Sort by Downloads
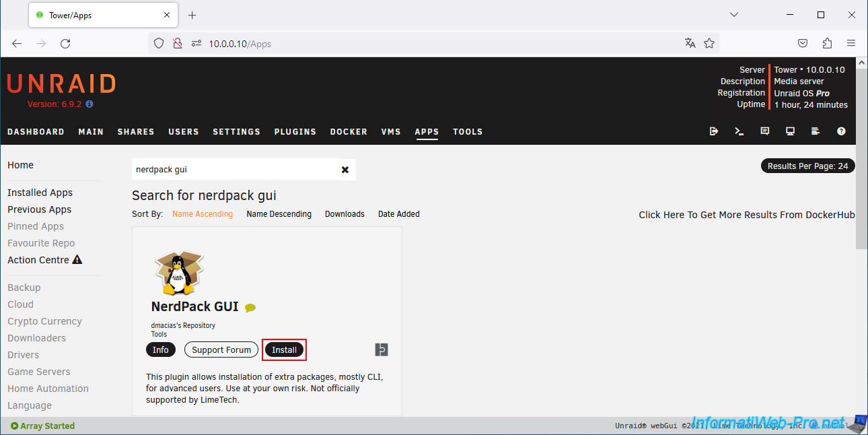 click(345, 214)
